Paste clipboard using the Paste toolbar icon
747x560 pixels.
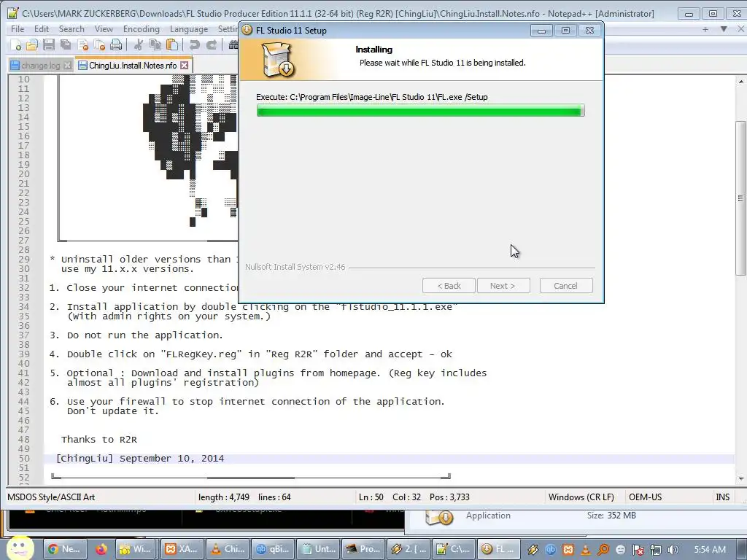click(x=172, y=45)
